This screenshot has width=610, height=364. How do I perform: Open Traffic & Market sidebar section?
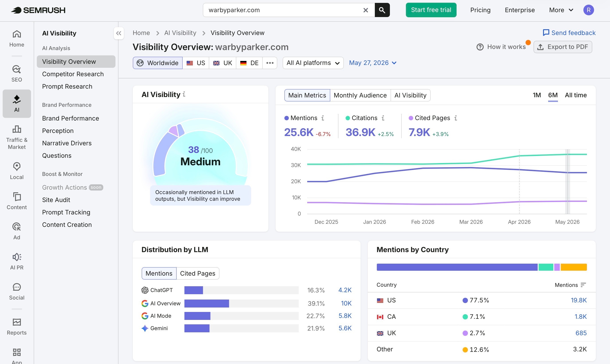pyautogui.click(x=17, y=137)
